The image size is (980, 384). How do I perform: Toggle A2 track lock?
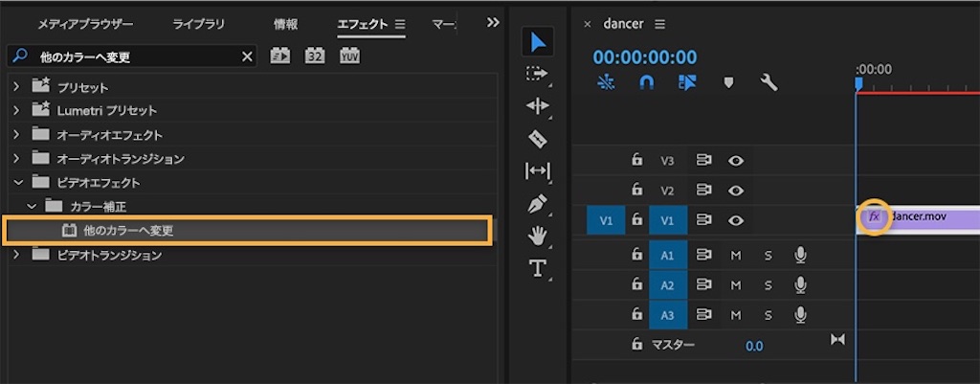coord(636,284)
